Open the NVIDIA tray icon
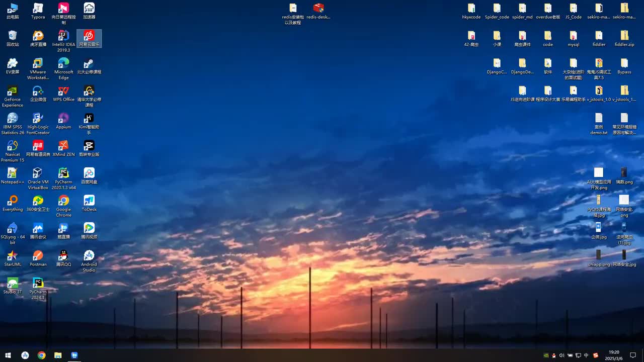 click(x=546, y=355)
